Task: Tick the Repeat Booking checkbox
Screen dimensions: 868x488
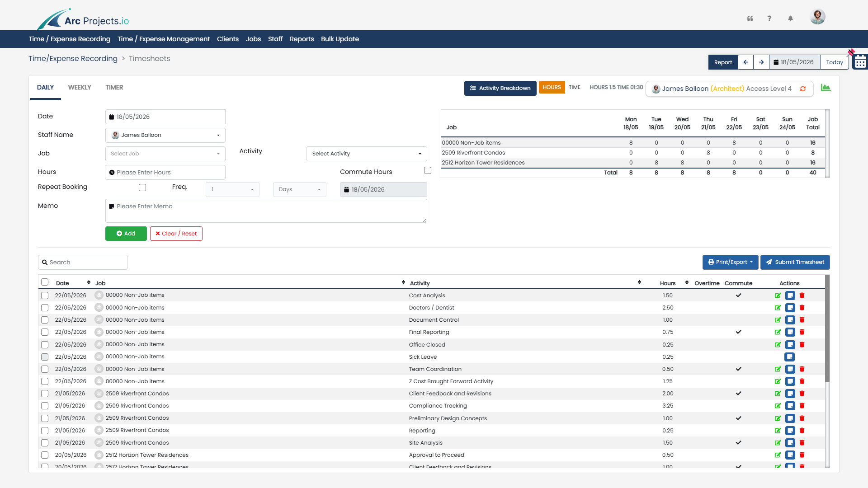Action: [x=142, y=188]
